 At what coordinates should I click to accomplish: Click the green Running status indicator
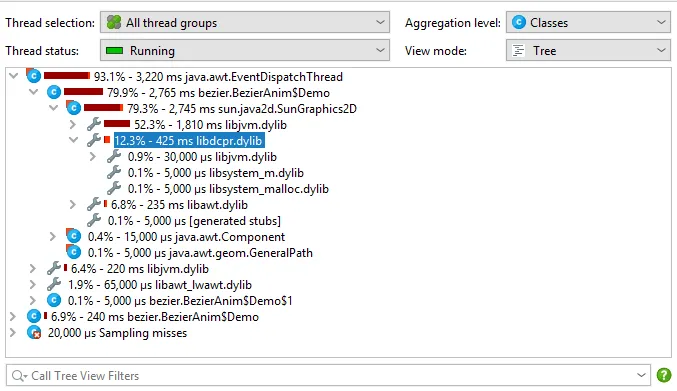[x=114, y=50]
